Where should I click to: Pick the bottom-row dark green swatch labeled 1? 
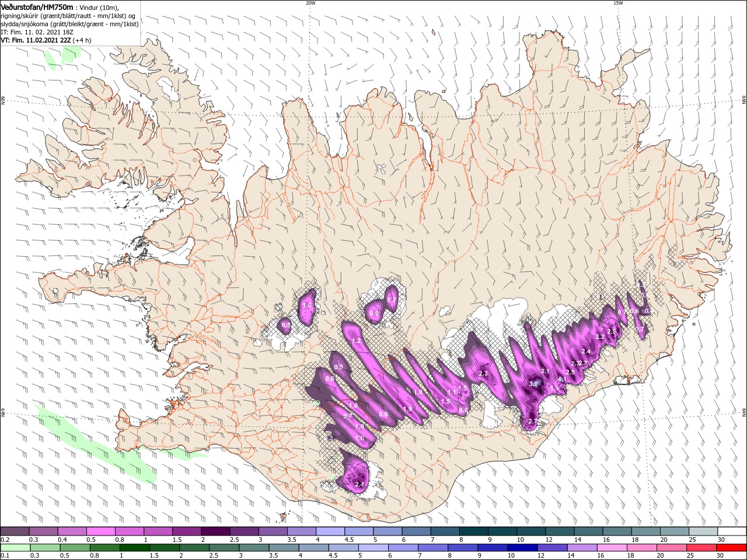[135, 548]
